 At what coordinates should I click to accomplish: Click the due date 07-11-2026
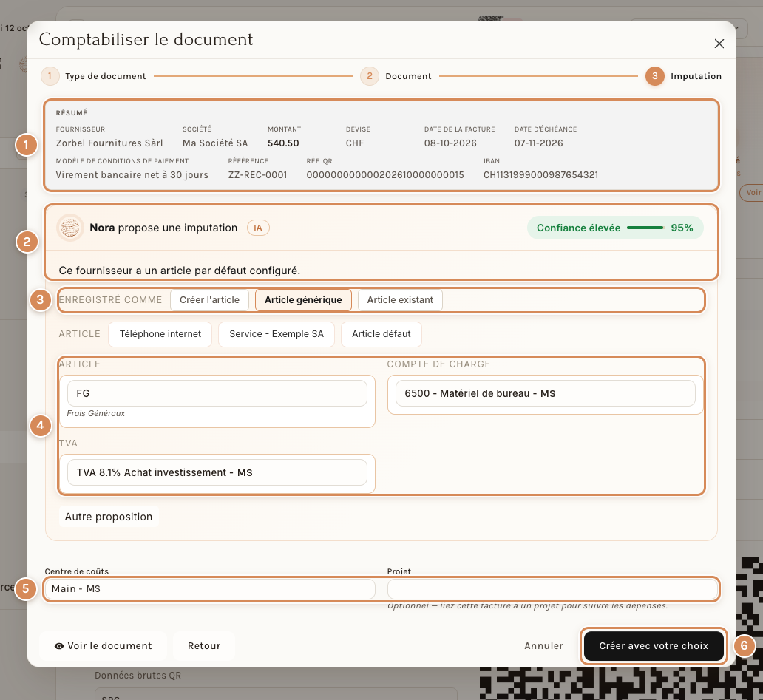pyautogui.click(x=539, y=143)
